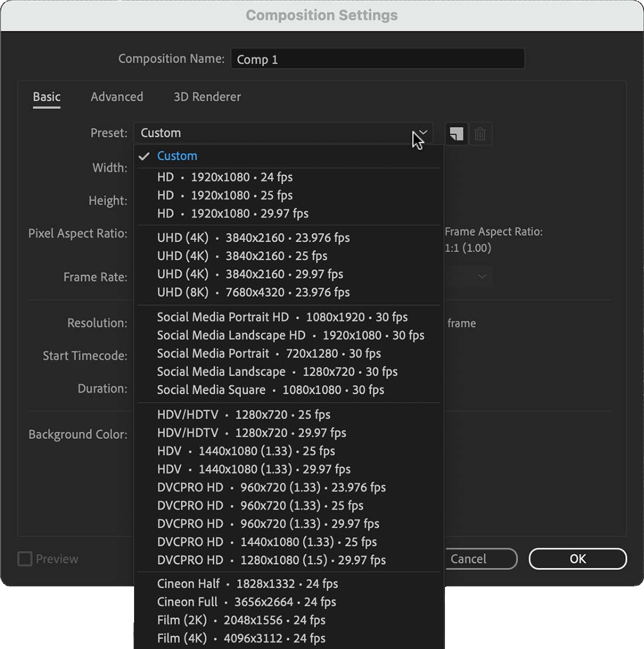Select UHD (4K) 3840x2160 29.97 fps
Viewport: 644px width, 649px height.
click(x=289, y=274)
